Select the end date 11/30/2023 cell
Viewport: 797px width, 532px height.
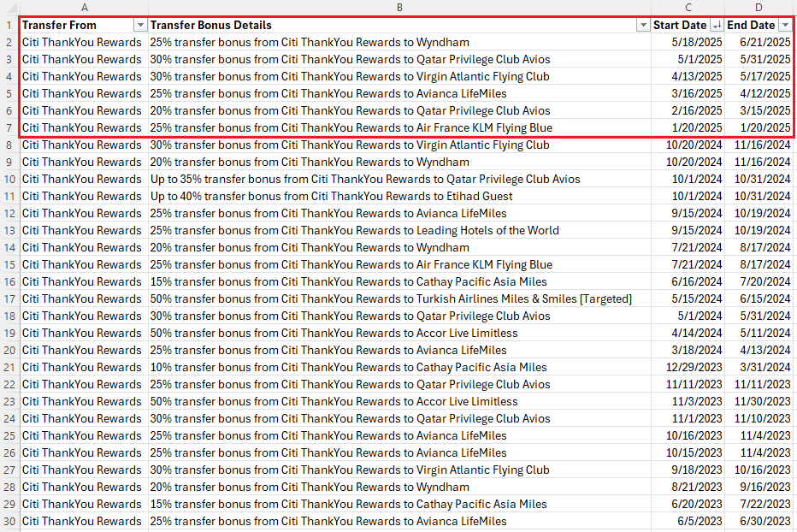[759, 402]
